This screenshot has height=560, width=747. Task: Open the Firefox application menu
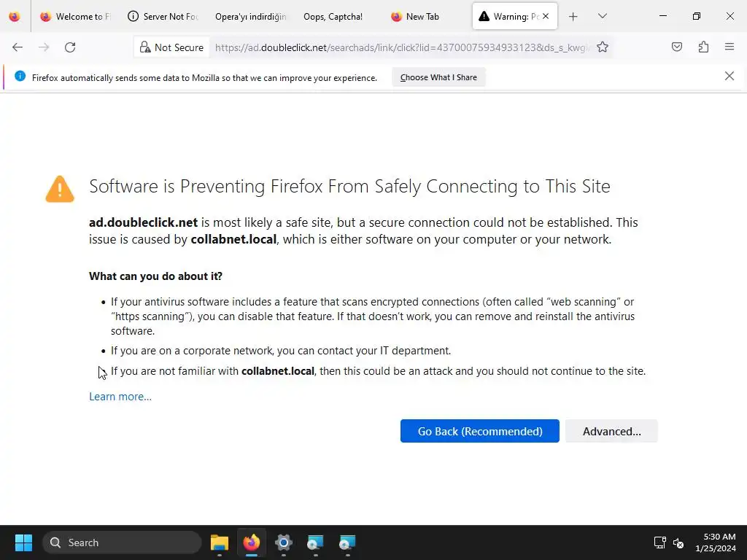pyautogui.click(x=729, y=47)
